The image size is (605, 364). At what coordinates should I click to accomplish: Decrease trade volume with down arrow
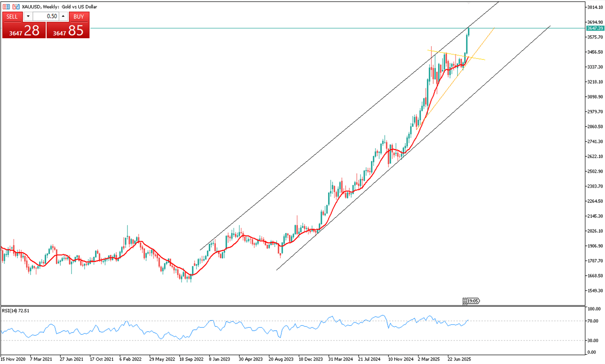28,16
